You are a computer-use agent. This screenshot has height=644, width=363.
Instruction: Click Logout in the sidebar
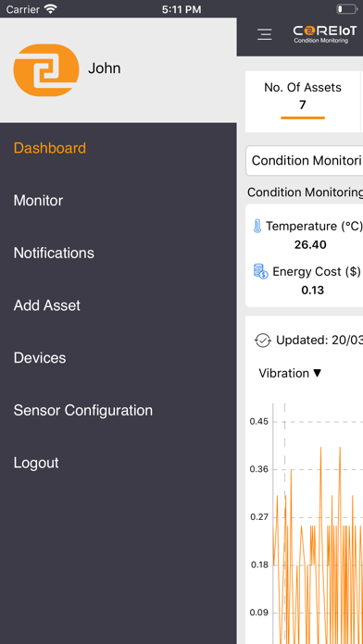tap(36, 463)
